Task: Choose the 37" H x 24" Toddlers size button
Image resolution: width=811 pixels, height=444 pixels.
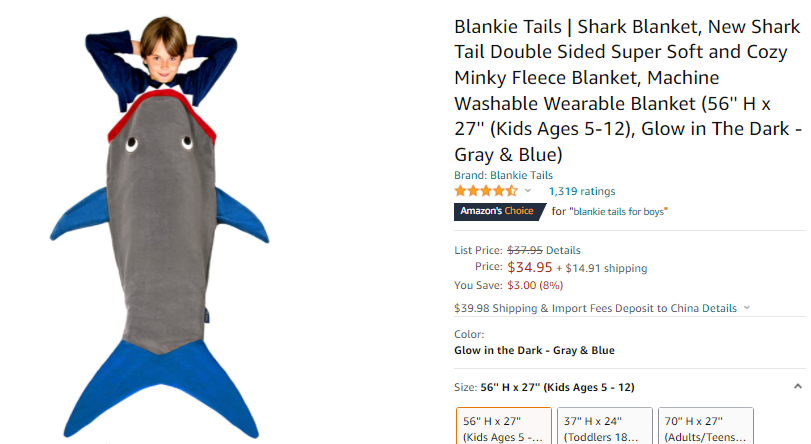Action: [x=604, y=428]
